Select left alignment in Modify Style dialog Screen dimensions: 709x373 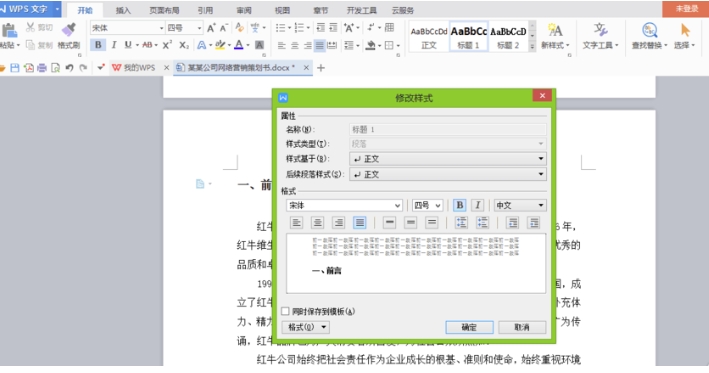[x=296, y=222]
